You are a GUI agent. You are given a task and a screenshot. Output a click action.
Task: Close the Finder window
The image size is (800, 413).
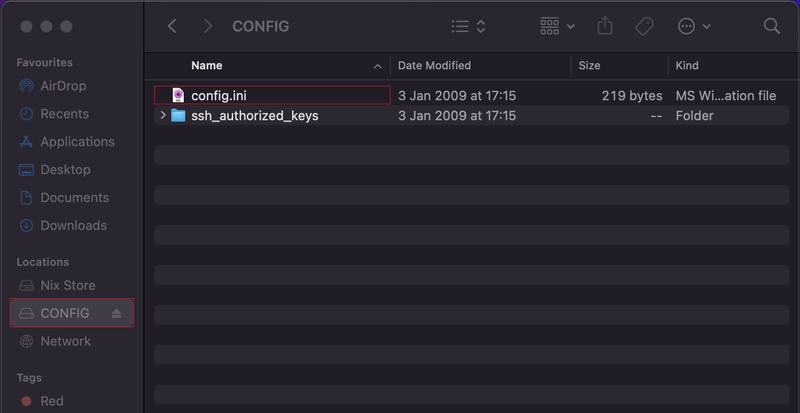click(27, 27)
